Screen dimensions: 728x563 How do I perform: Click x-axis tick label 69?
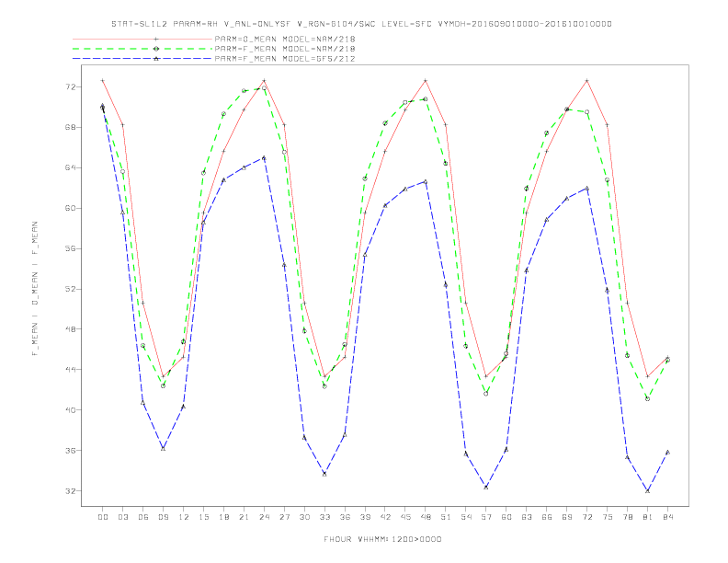coord(567,517)
